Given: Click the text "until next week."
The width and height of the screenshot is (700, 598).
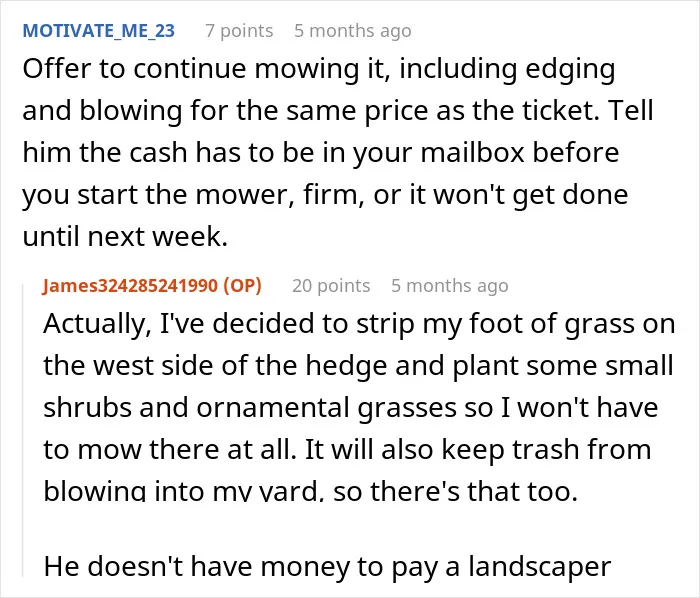Looking at the screenshot, I should pyautogui.click(x=125, y=237).
